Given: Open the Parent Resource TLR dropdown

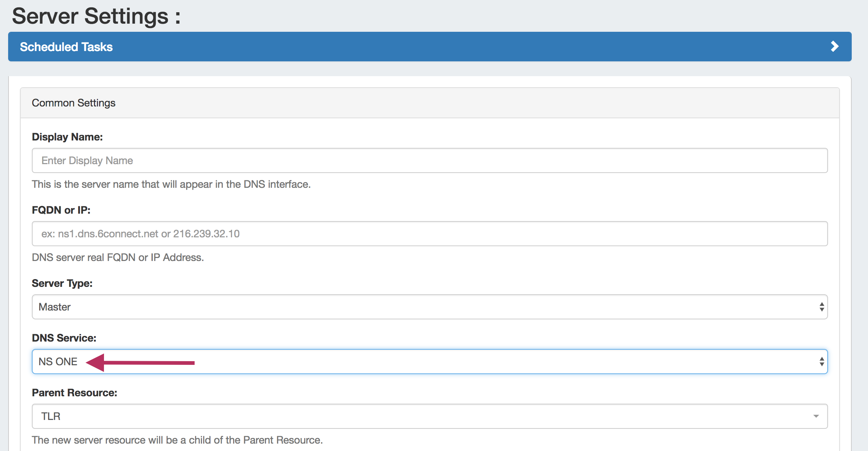Looking at the screenshot, I should pos(429,416).
